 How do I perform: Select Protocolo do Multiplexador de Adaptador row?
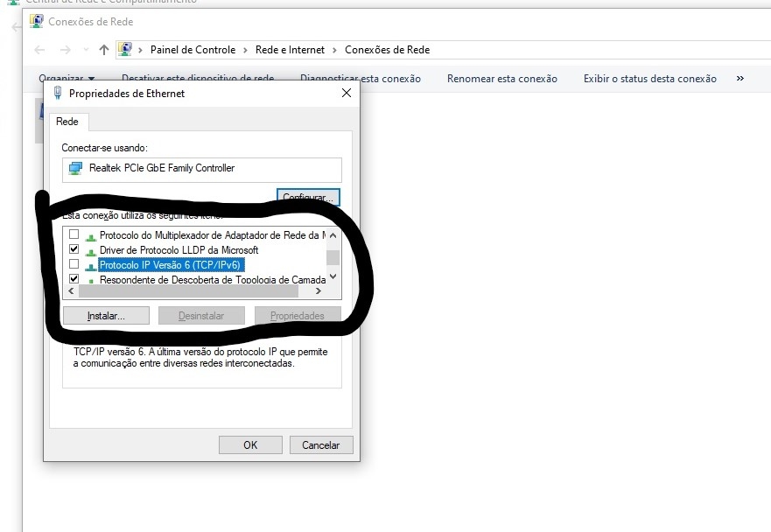point(213,235)
